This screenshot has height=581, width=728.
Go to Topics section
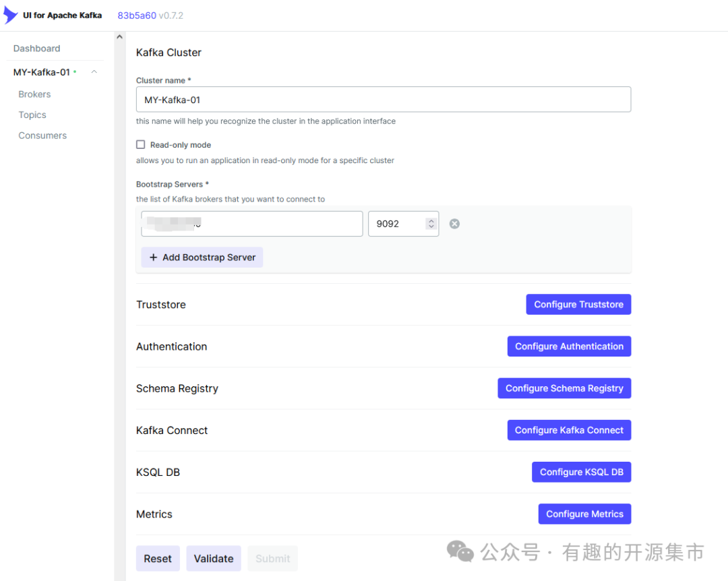click(x=32, y=115)
